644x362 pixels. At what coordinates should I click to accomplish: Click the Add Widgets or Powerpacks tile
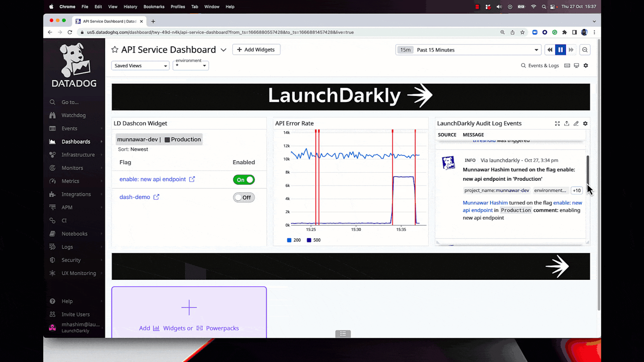[189, 312]
